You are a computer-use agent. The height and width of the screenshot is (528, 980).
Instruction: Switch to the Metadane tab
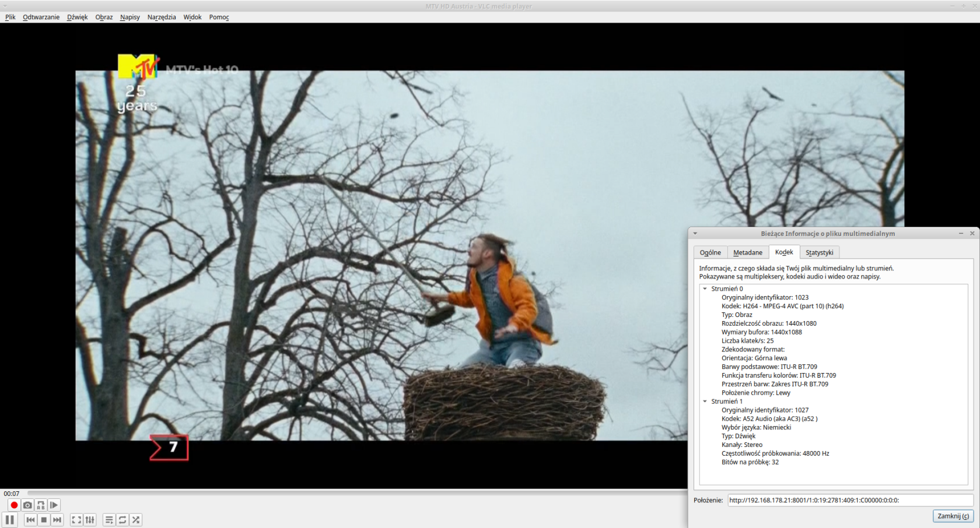(x=748, y=252)
